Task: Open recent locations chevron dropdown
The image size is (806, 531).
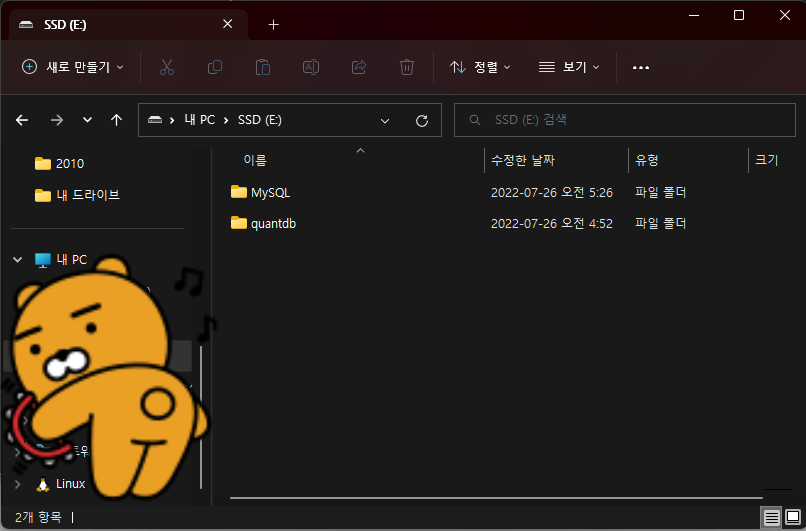Action: pos(87,120)
